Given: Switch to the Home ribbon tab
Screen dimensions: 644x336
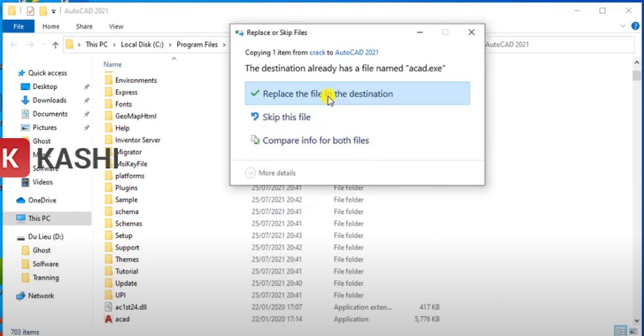Looking at the screenshot, I should click(x=51, y=26).
